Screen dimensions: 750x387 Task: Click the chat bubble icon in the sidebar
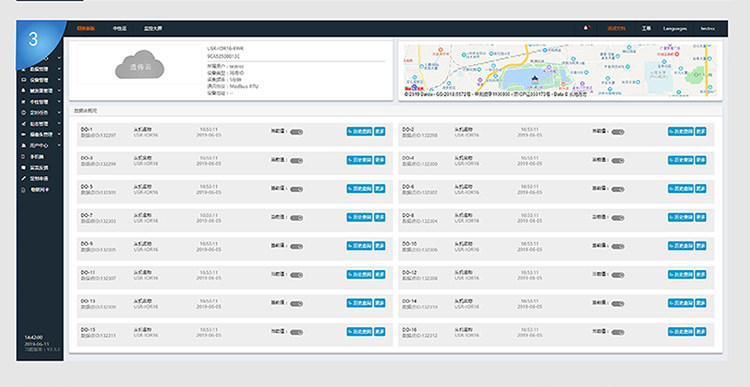(x=24, y=168)
